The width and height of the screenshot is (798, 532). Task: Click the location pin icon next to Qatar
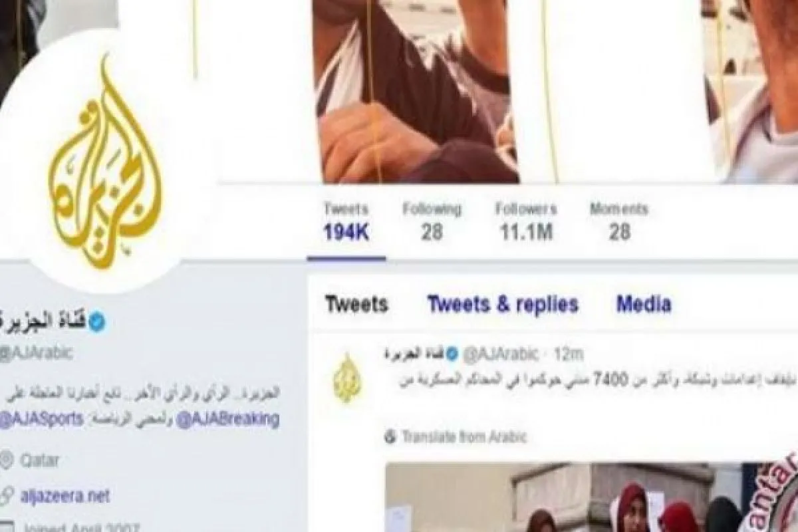(x=7, y=460)
